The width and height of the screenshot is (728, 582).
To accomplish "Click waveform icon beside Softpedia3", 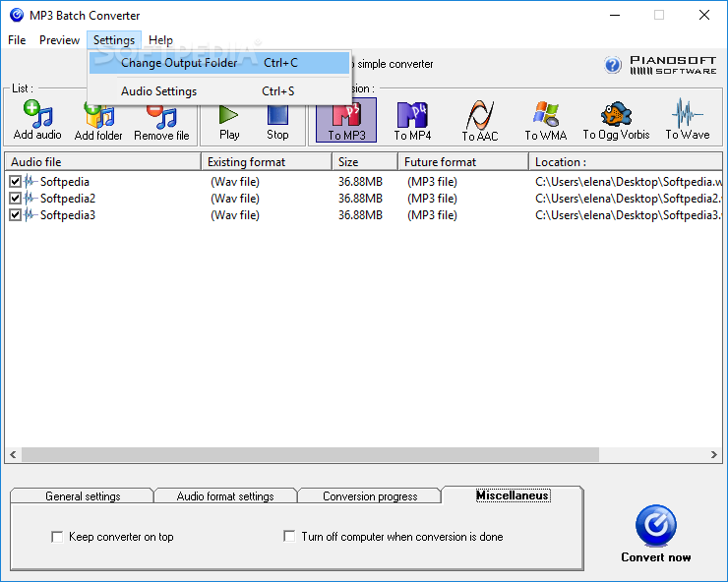I will 30,215.
